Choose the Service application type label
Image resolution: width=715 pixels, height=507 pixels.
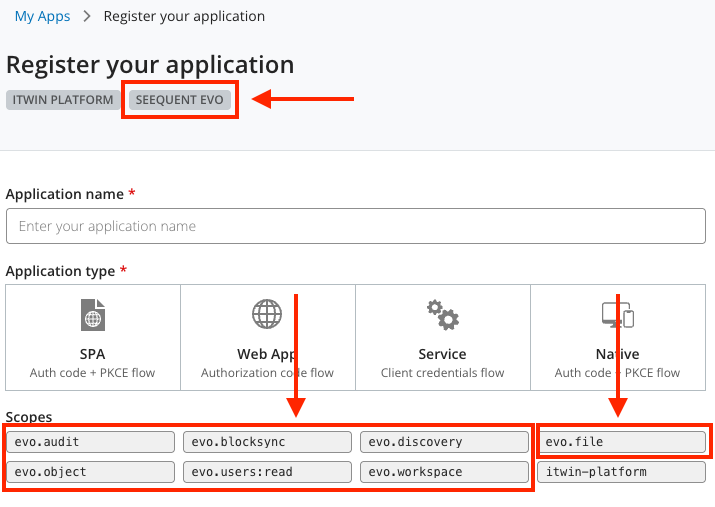[442, 354]
